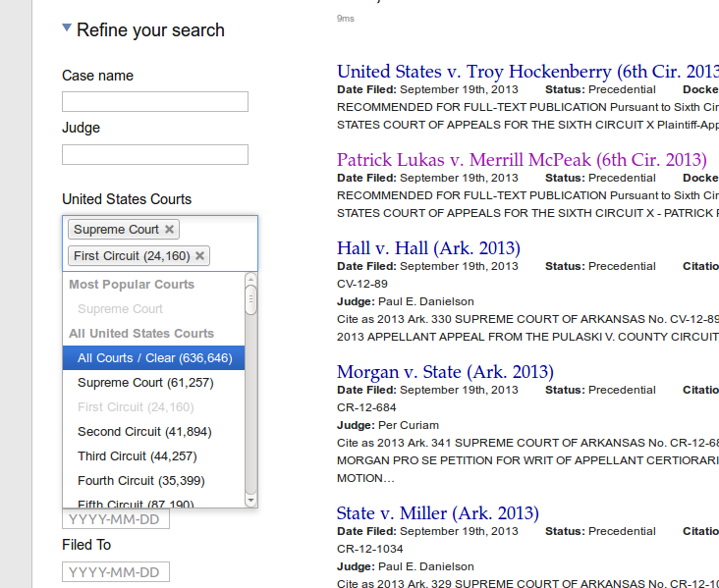
Task: Click the Filed To date field
Action: pyautogui.click(x=116, y=572)
